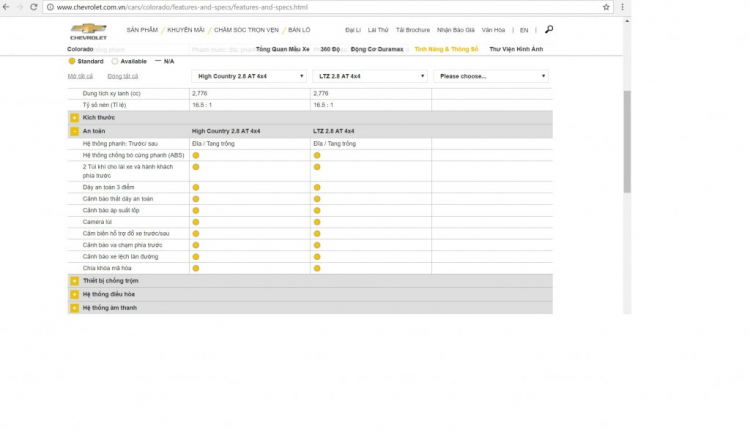Click LTZ dot for Cảnh báo xe lệch làn đường
This screenshot has width=750, height=432.
(317, 257)
